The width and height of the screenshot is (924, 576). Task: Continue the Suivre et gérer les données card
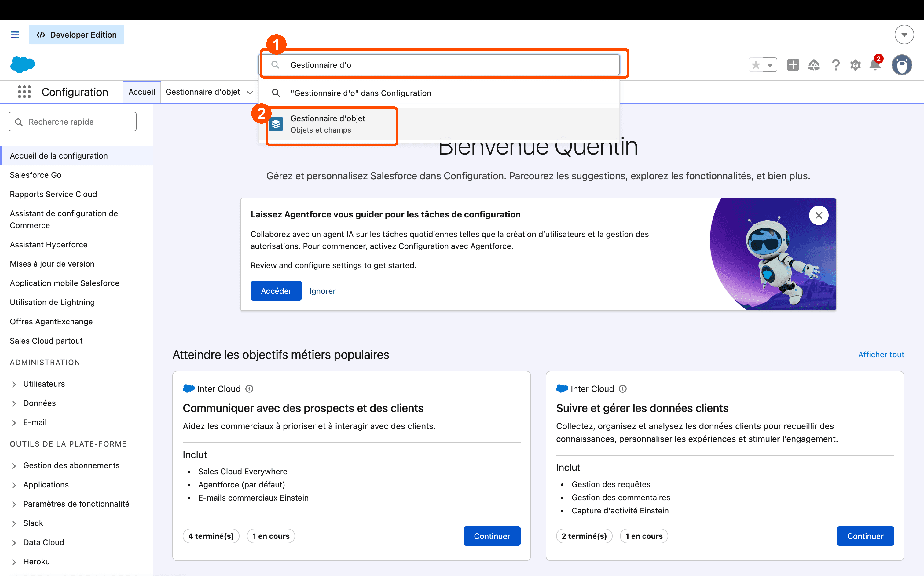[x=865, y=536]
